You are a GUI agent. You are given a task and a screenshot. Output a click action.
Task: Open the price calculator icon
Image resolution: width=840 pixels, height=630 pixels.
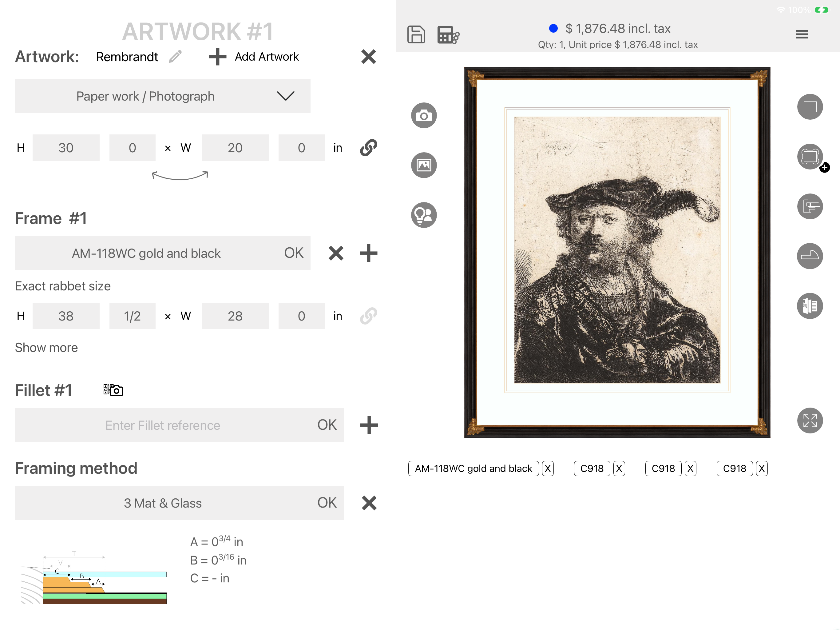[x=448, y=34]
